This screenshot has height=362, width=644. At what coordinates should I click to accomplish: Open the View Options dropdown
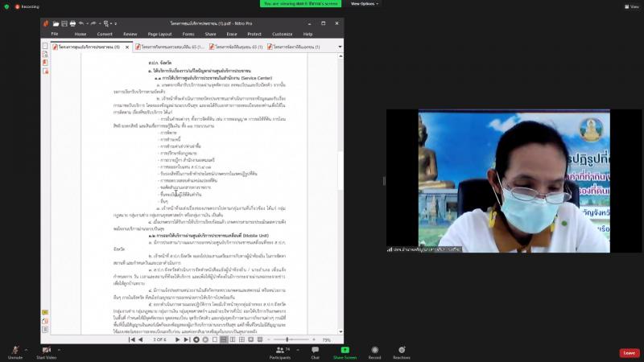(x=365, y=4)
